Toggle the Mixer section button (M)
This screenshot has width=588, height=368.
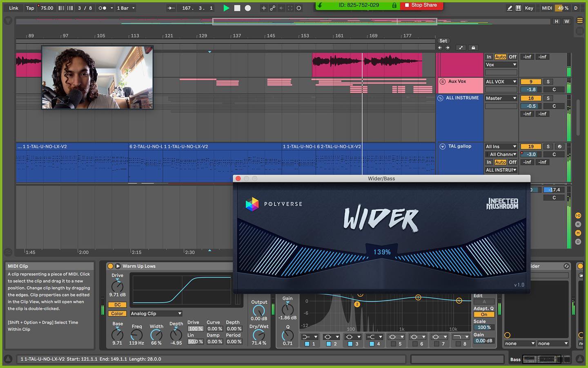(578, 233)
